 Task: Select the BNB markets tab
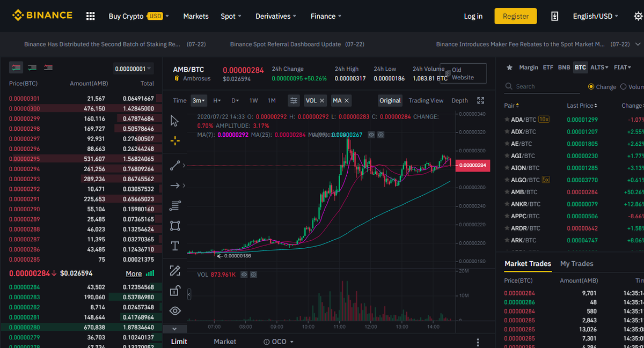click(x=564, y=68)
